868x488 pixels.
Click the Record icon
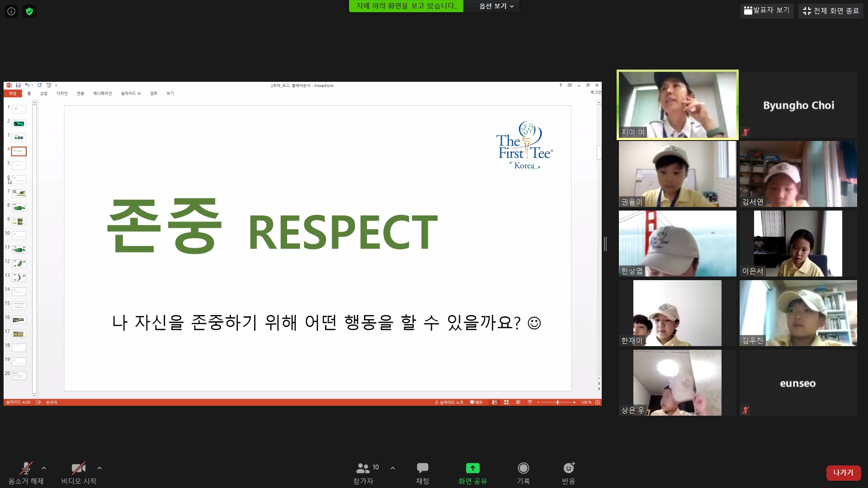coord(523,468)
